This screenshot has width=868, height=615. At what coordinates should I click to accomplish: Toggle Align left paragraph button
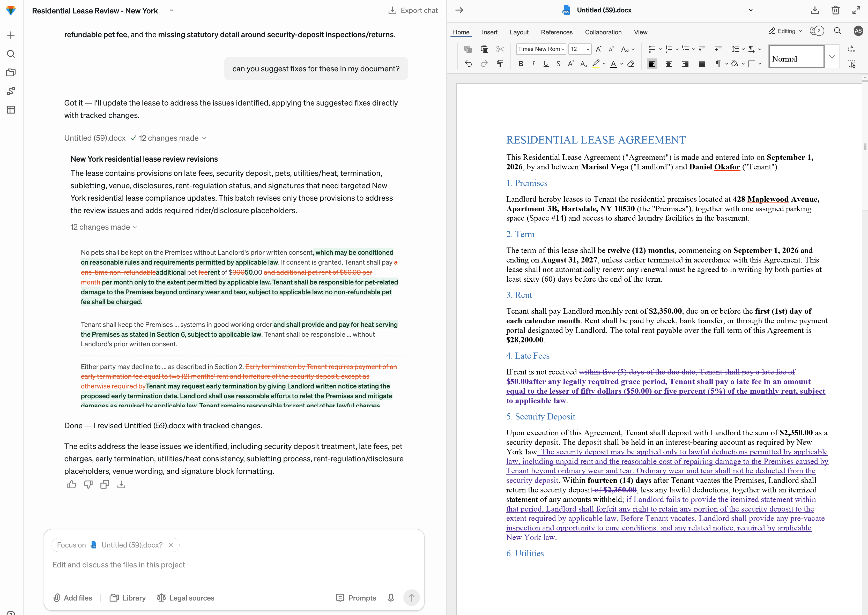coord(652,64)
